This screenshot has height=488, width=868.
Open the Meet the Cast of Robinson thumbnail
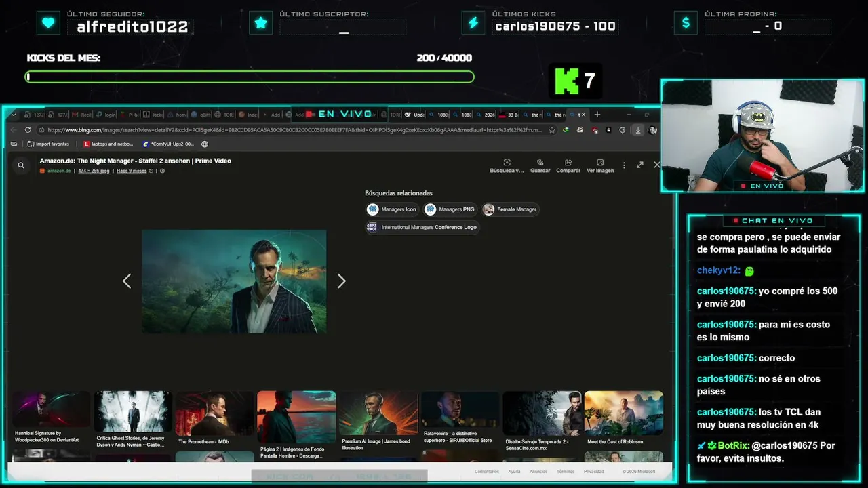pyautogui.click(x=624, y=413)
